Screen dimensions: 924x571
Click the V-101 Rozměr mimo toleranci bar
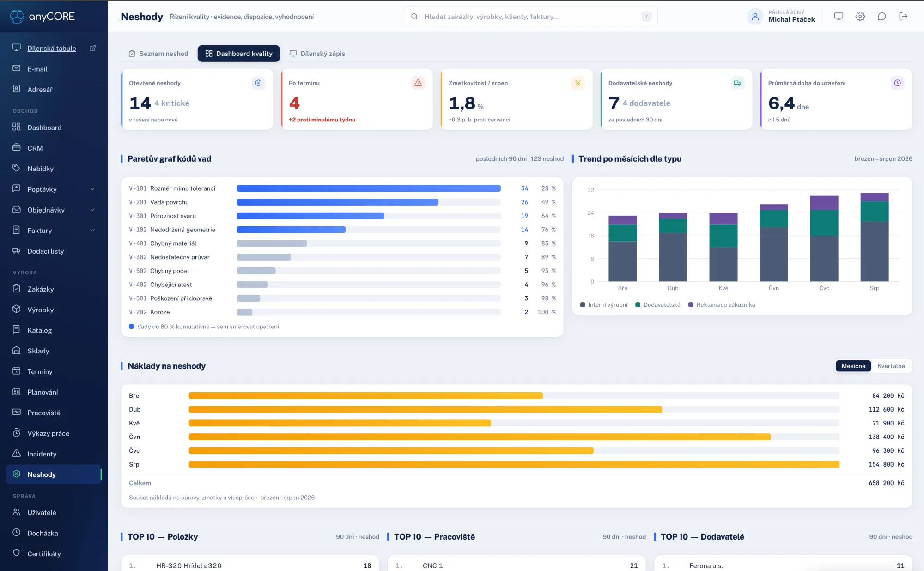[x=369, y=188]
